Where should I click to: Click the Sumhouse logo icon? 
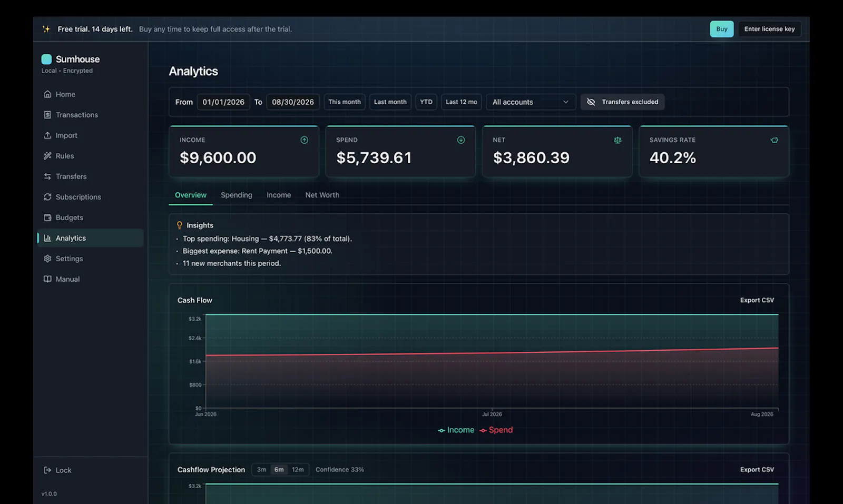point(46,59)
